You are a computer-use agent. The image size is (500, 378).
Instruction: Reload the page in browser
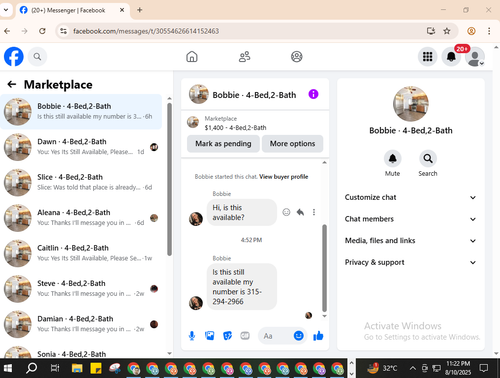[x=42, y=31]
